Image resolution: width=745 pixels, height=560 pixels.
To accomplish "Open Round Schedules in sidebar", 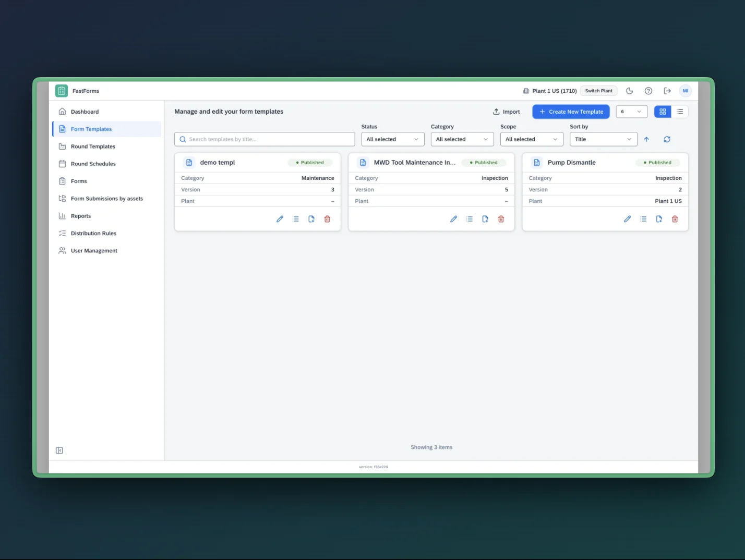I will click(106, 164).
